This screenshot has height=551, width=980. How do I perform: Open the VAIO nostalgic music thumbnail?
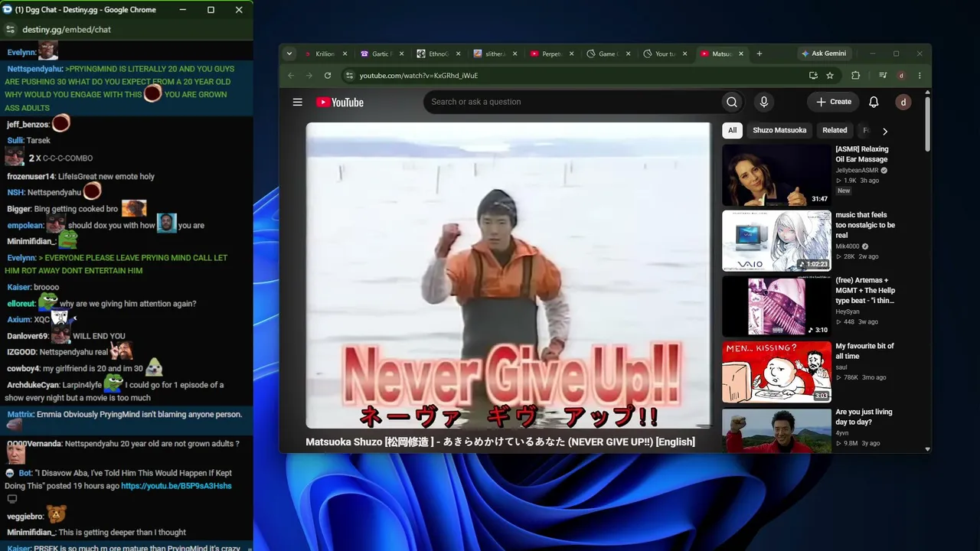point(776,241)
